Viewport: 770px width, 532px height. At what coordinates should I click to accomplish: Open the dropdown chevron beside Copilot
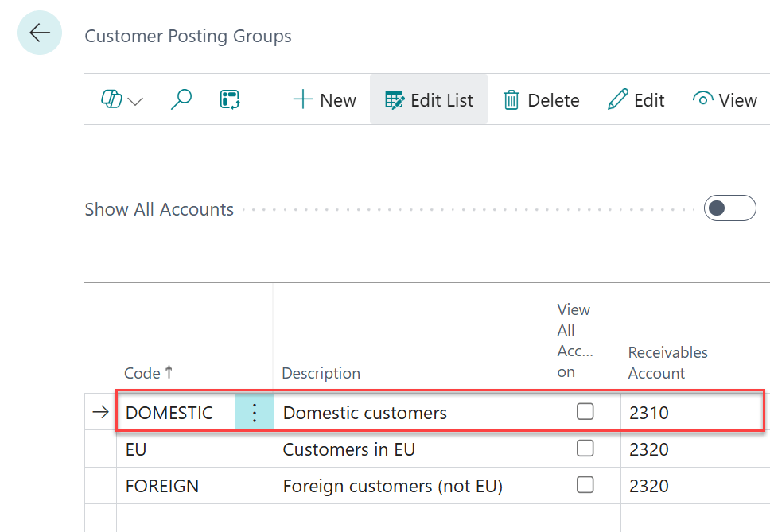(135, 102)
